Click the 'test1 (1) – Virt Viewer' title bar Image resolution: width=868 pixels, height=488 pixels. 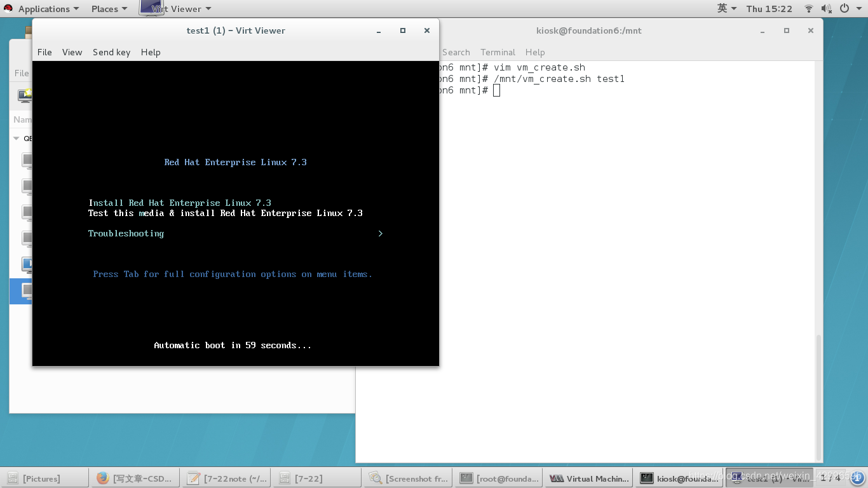point(236,30)
